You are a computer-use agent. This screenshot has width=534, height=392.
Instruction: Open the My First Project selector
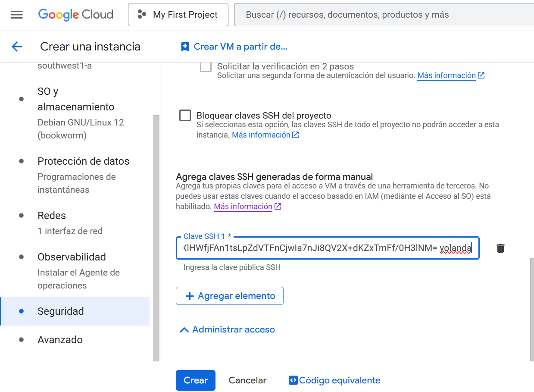tap(178, 15)
